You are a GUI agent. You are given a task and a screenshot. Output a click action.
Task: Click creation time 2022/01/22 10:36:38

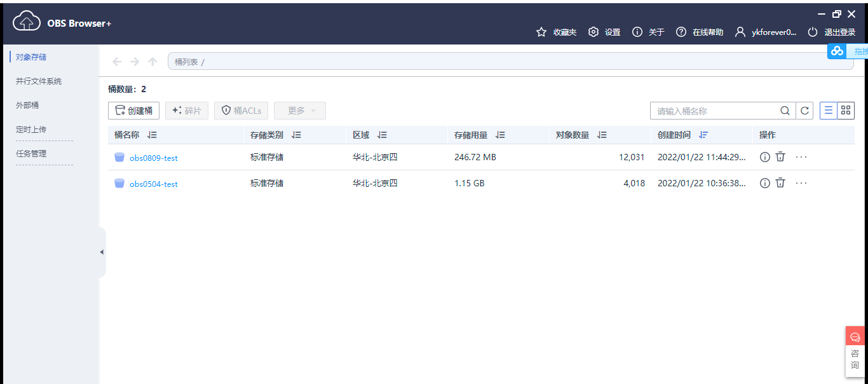point(702,183)
